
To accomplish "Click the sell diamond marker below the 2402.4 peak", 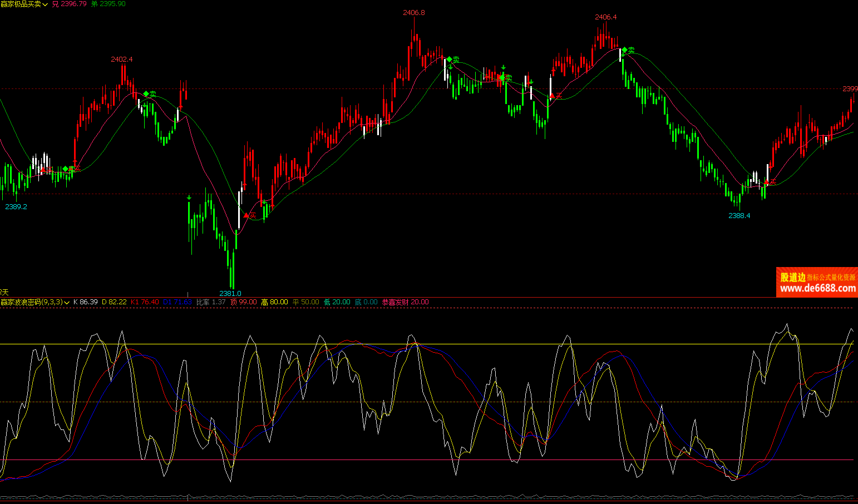I will [146, 94].
